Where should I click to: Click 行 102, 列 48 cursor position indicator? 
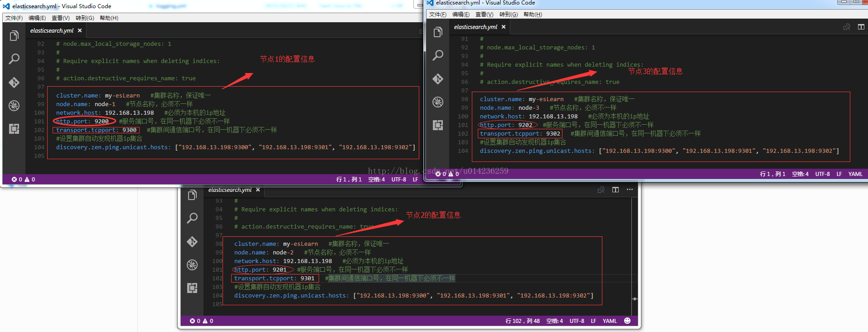(523, 321)
